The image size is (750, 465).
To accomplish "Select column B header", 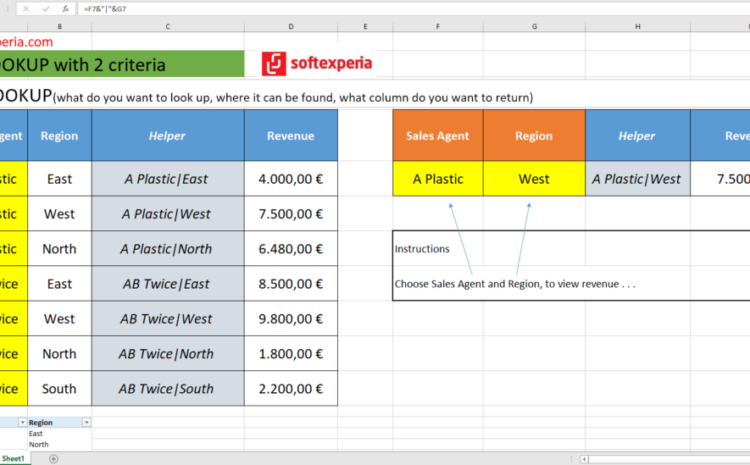I will click(59, 27).
